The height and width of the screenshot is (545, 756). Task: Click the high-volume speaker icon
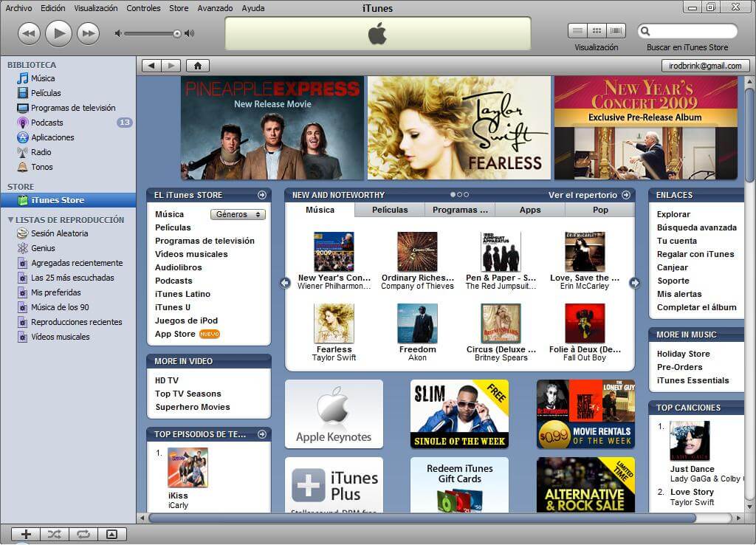point(190,33)
